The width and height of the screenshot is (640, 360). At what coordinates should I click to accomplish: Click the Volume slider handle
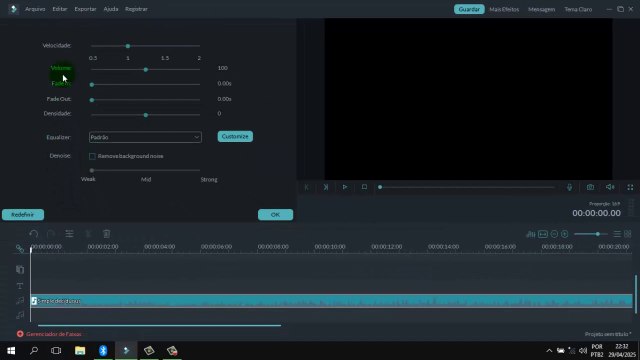[146, 69]
